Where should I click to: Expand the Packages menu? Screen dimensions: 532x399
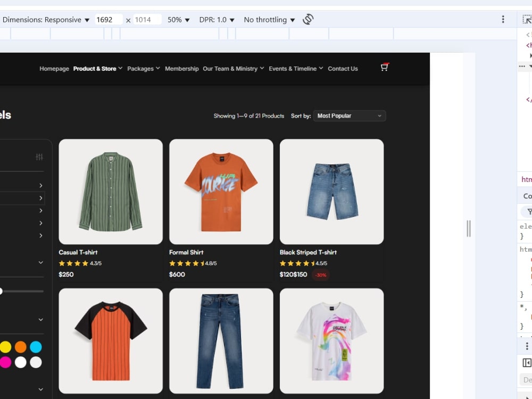[x=144, y=69]
